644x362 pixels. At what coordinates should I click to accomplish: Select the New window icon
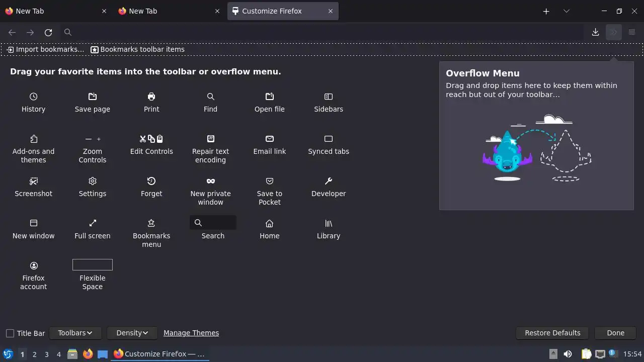coord(33,223)
